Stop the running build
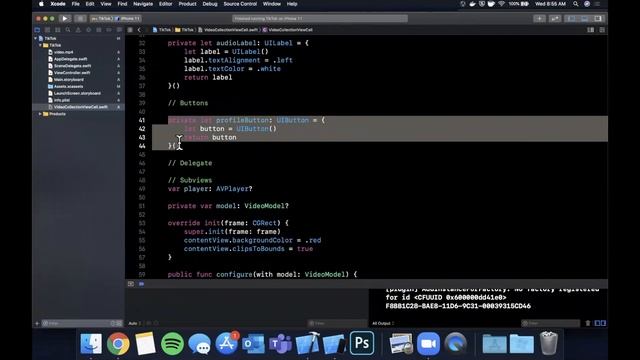This screenshot has width=640, height=360. 80,18
